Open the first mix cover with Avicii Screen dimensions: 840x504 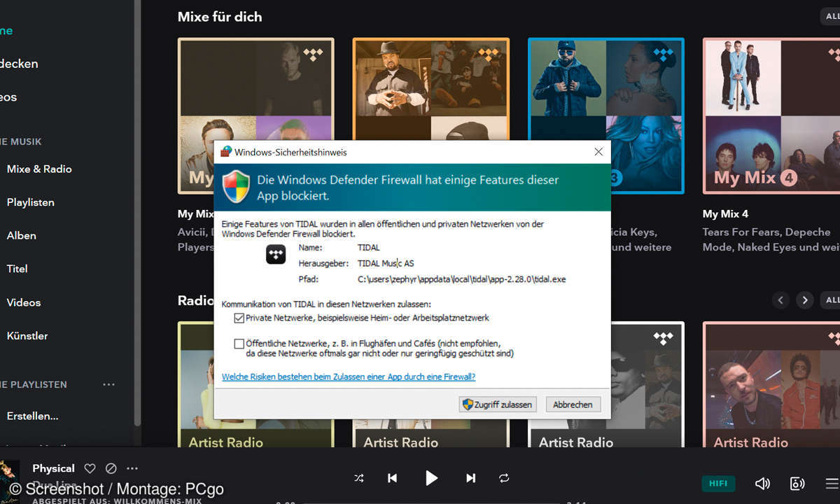click(255, 89)
